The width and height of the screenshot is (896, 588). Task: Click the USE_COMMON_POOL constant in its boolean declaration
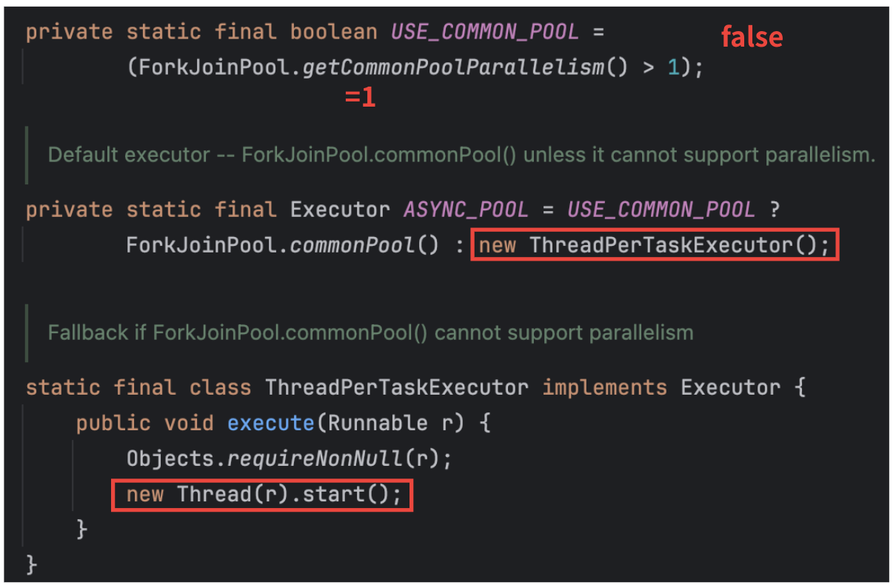(484, 33)
